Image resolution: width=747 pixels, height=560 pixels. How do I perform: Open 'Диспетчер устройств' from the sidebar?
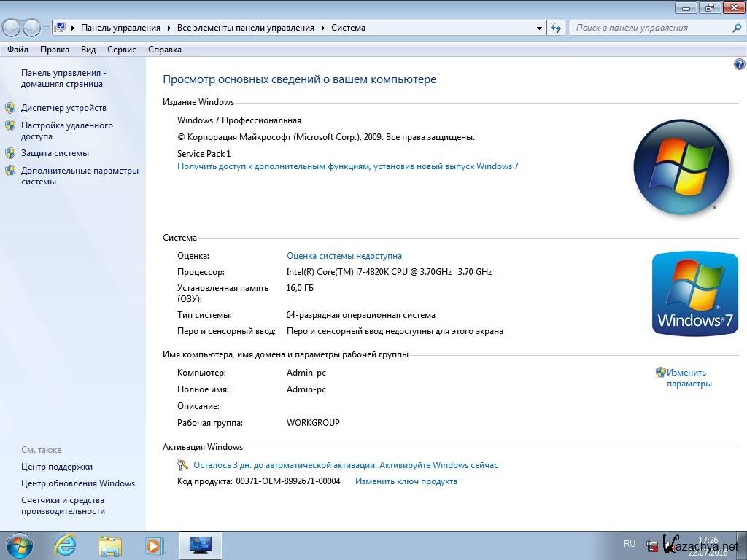click(x=63, y=108)
